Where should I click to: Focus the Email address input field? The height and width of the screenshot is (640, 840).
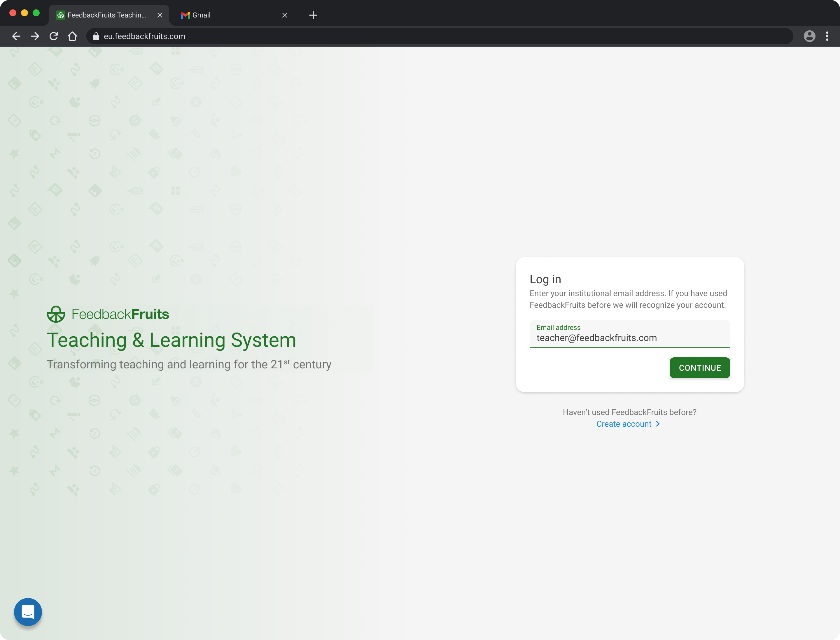(629, 334)
